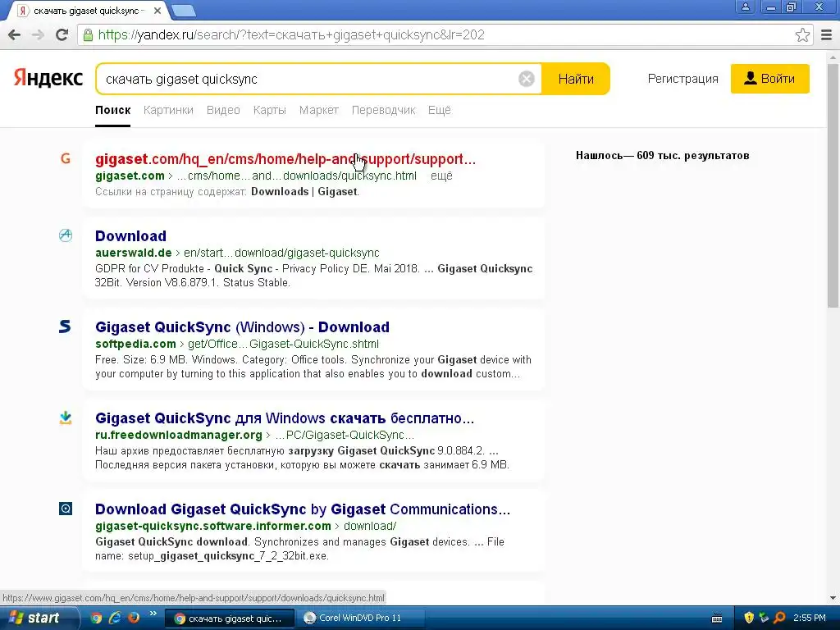Launch Internet Explorer from quick launch

click(115, 618)
